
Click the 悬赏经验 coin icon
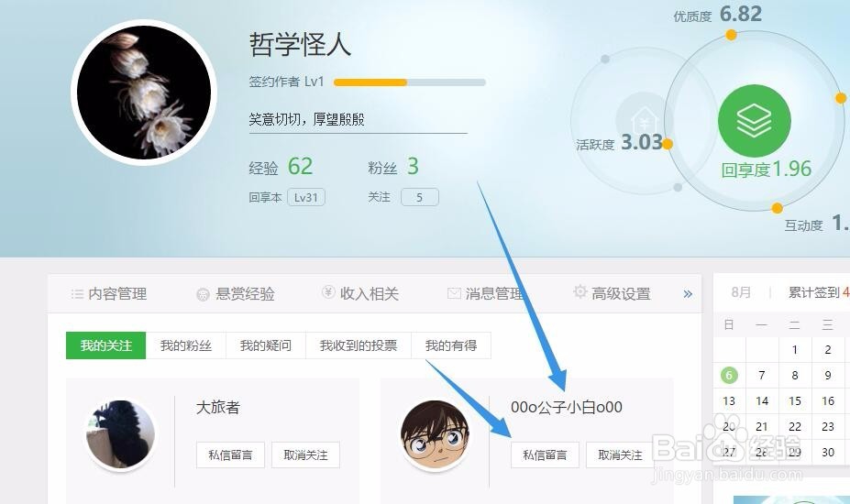pyautogui.click(x=203, y=294)
